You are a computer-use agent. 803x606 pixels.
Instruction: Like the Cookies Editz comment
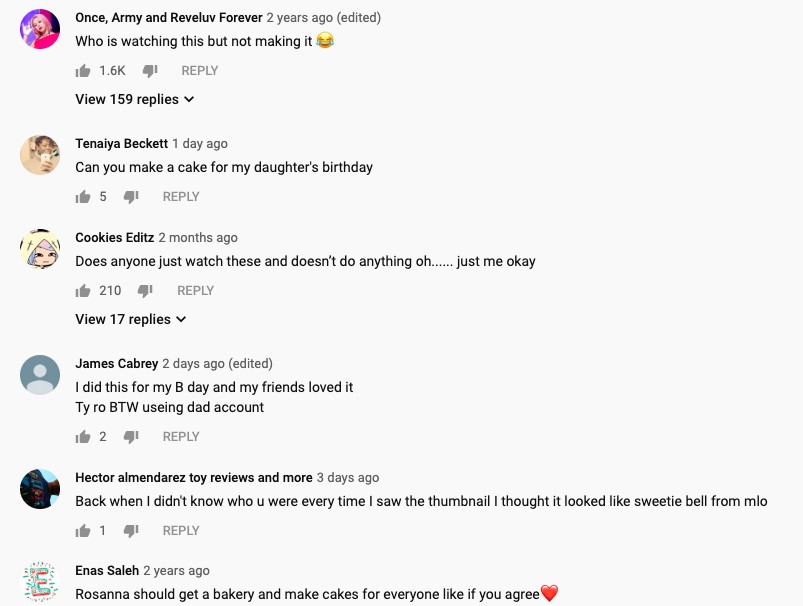(83, 291)
